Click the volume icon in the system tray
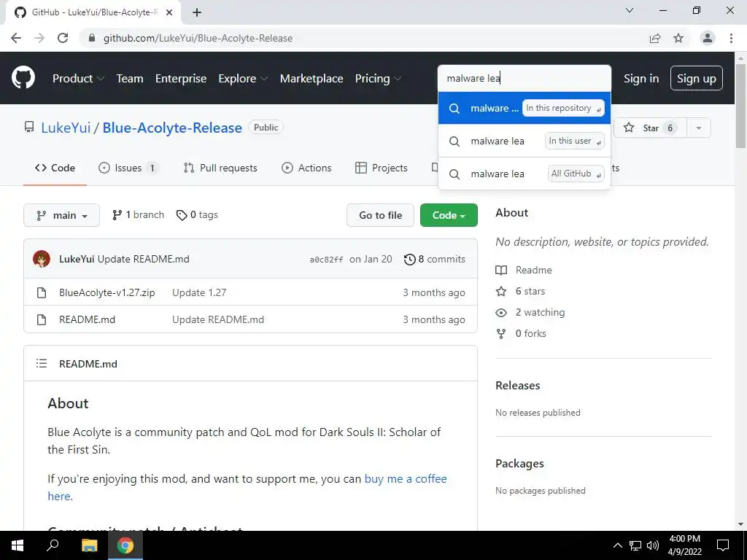 click(x=653, y=545)
